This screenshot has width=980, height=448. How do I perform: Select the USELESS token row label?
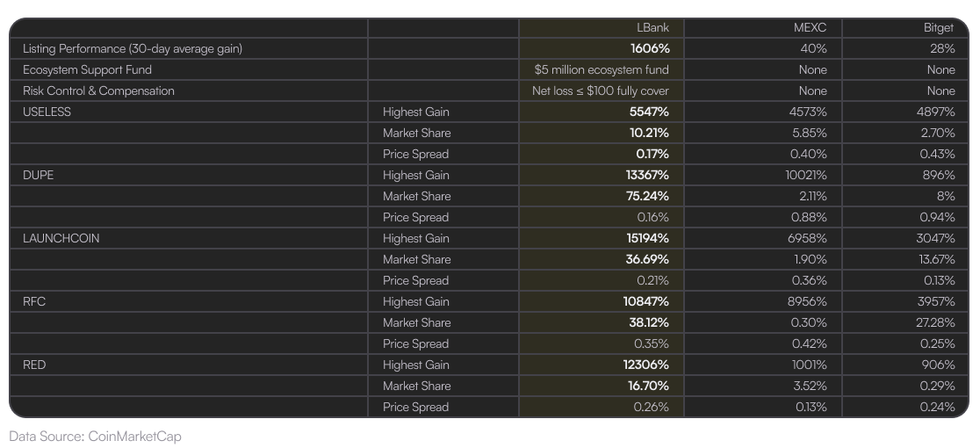point(47,112)
